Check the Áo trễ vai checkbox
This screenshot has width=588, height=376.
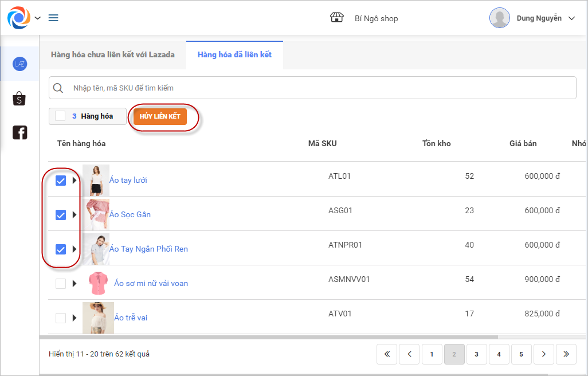[61, 318]
